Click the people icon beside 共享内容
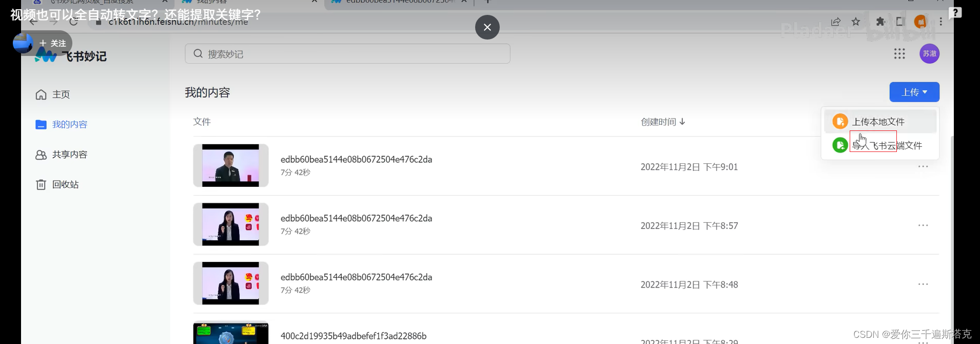The image size is (980, 344). tap(41, 155)
